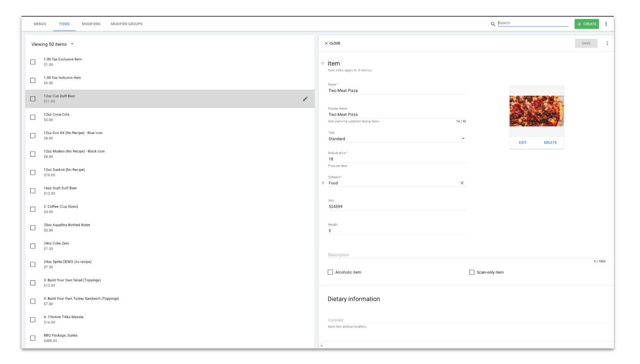
Task: Open the Modifier Groups tab
Action: pos(126,24)
